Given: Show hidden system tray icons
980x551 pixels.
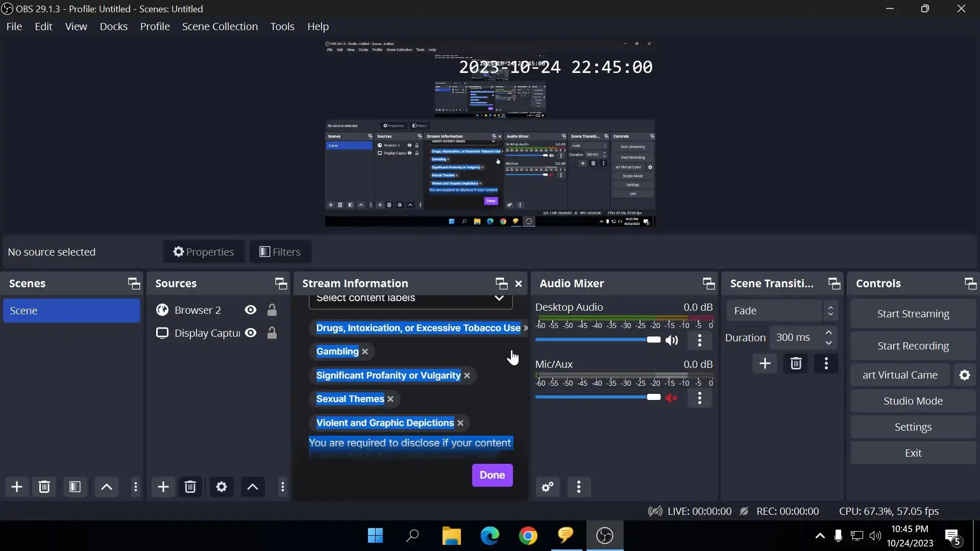Looking at the screenshot, I should [820, 536].
